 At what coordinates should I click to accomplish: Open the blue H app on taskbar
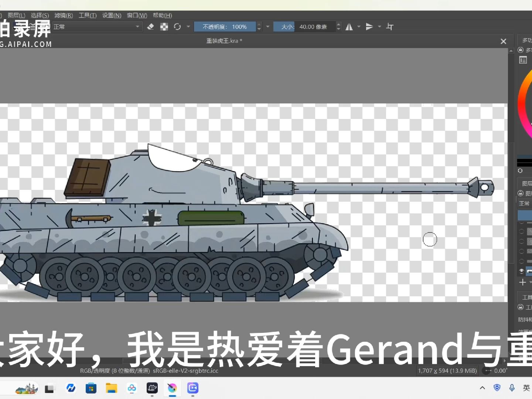click(71, 388)
